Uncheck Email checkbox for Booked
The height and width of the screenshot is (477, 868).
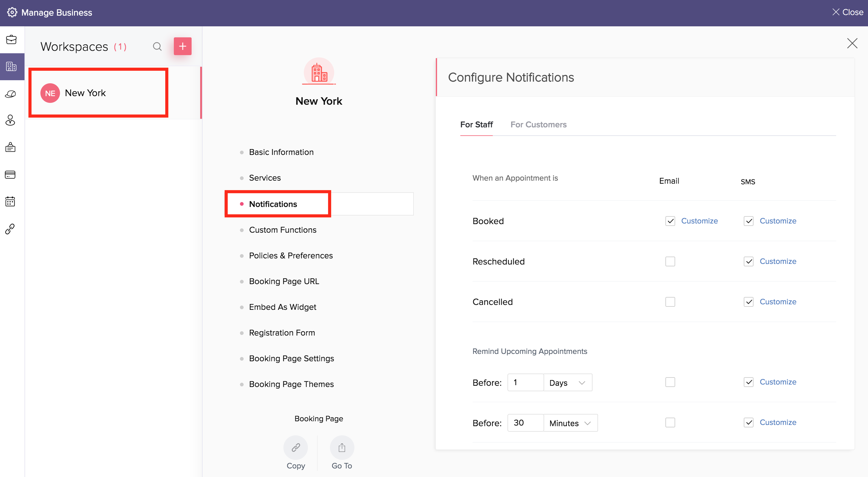click(x=670, y=221)
